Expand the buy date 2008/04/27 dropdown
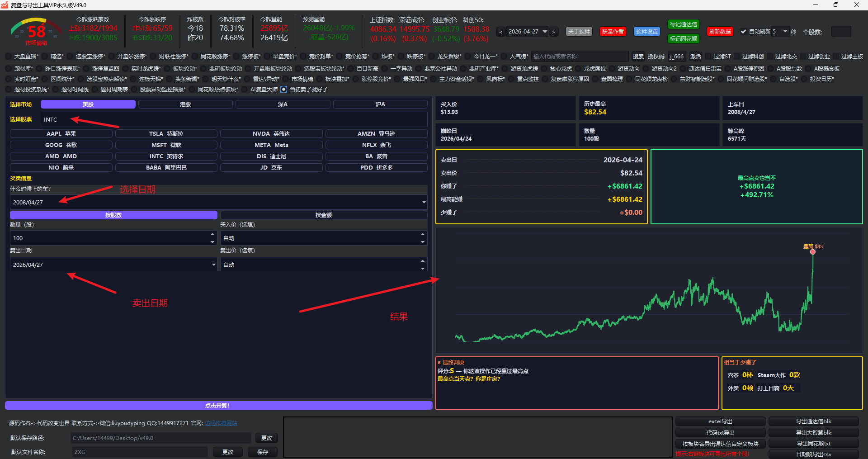The height and width of the screenshot is (459, 868). tap(424, 202)
